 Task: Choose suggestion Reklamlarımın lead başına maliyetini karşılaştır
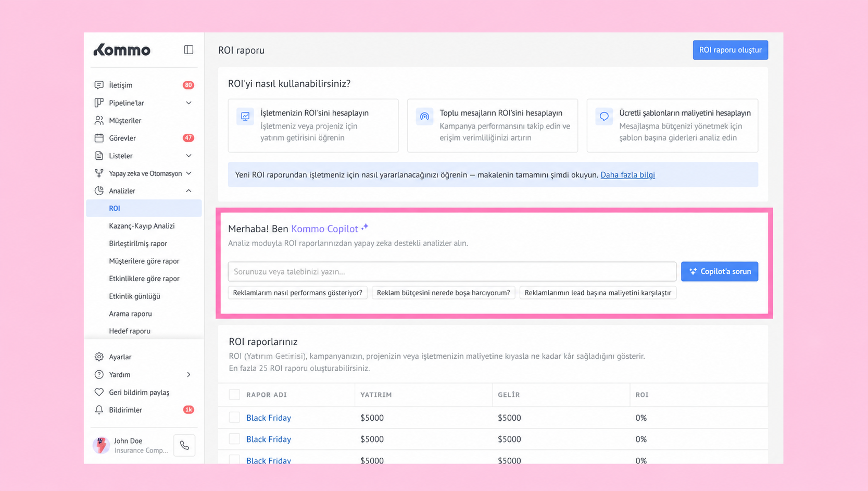click(598, 293)
